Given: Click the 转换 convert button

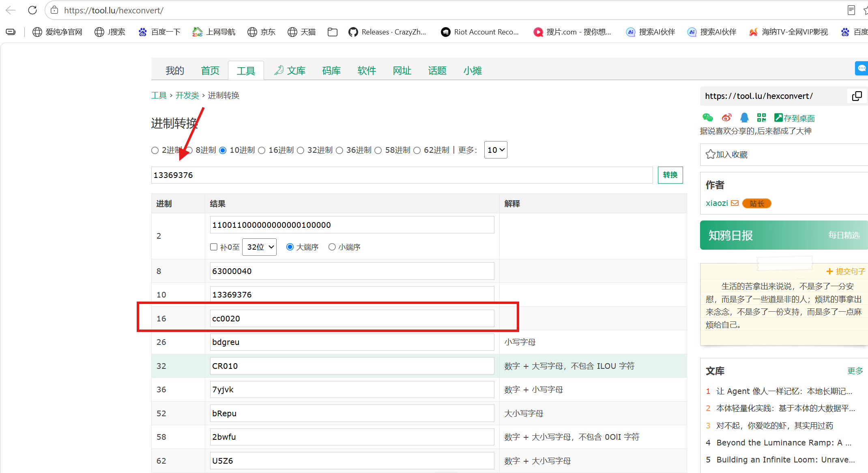Looking at the screenshot, I should click(x=670, y=175).
